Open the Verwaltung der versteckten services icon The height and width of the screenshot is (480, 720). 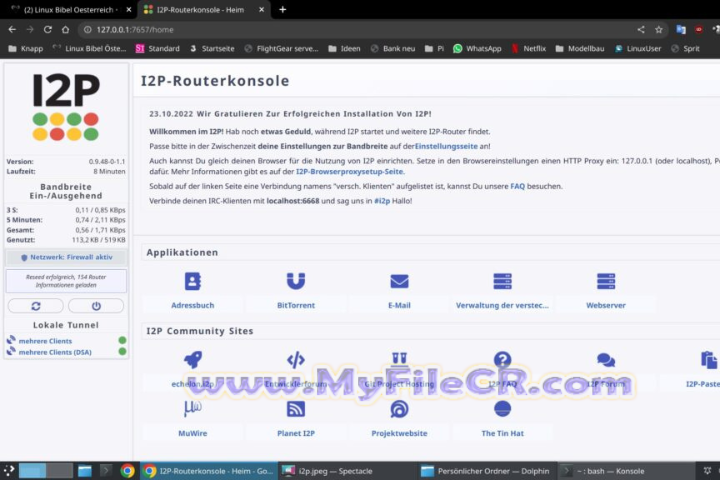click(502, 281)
